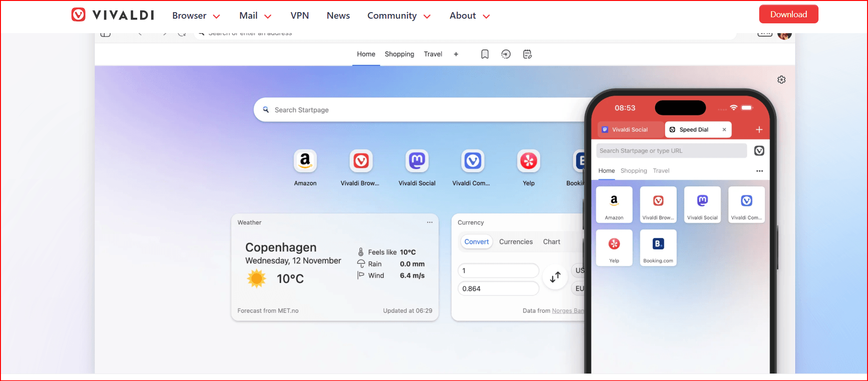
Task: Open the Weather widget three-dot menu
Action: (430, 223)
